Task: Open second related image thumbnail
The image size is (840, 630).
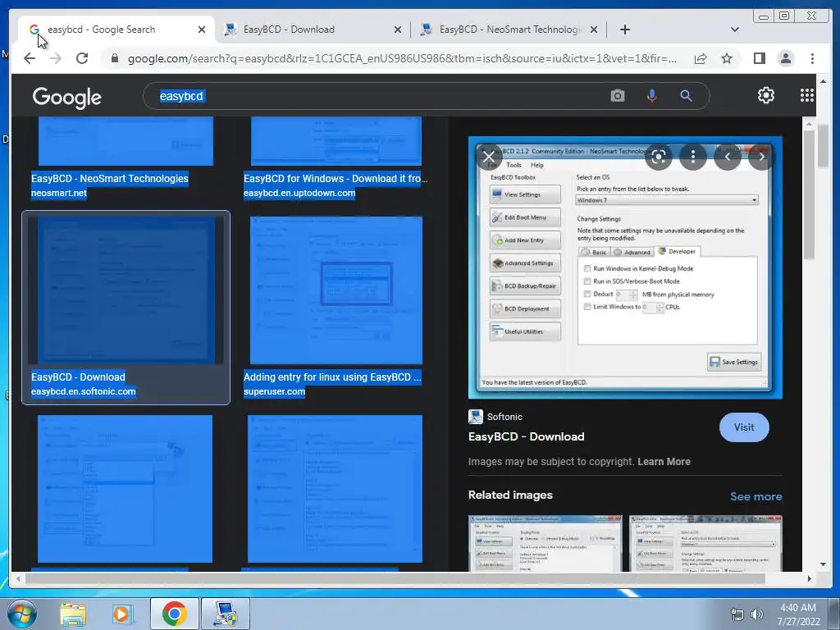Action: 705,543
